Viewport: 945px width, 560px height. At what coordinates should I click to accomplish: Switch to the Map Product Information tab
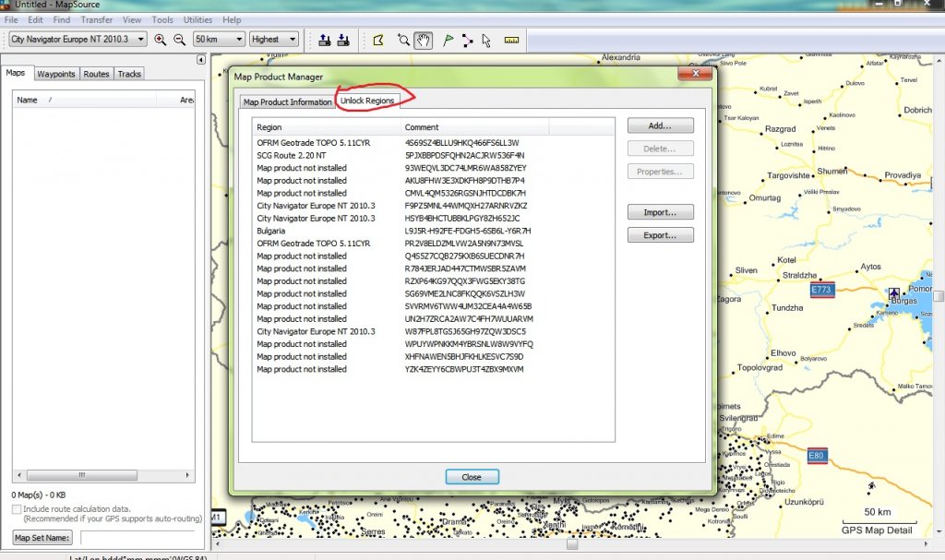(x=287, y=101)
